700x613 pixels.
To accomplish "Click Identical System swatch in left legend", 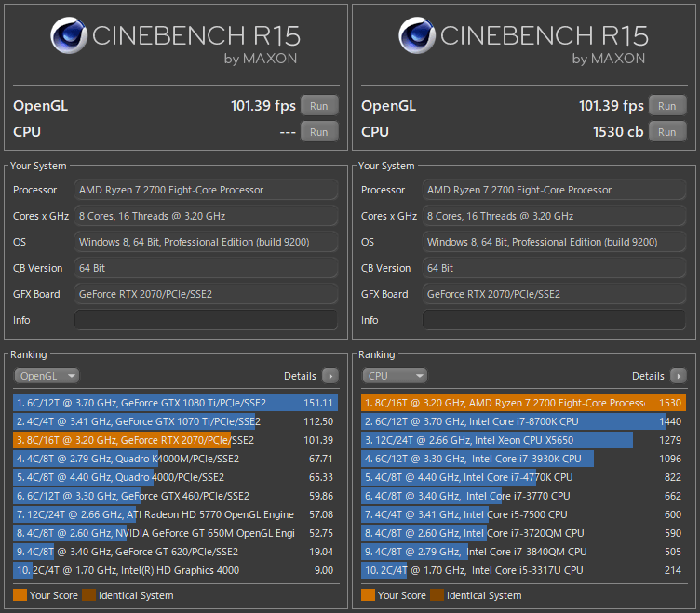I will point(88,595).
